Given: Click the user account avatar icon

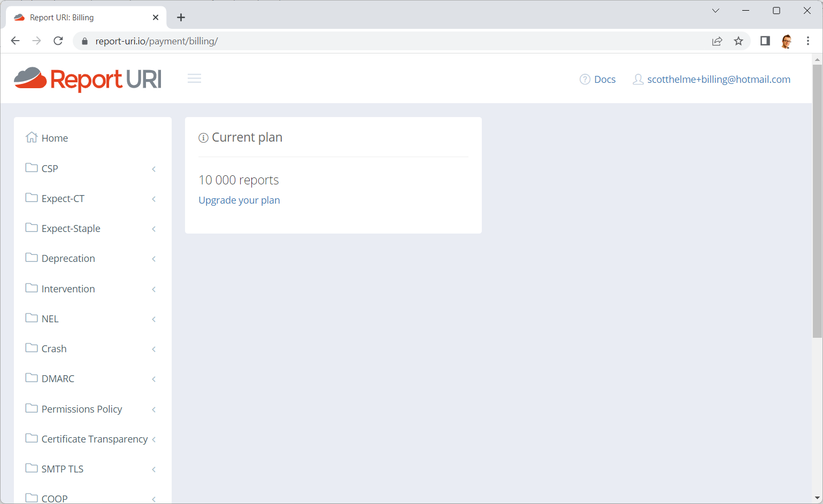Looking at the screenshot, I should 638,80.
